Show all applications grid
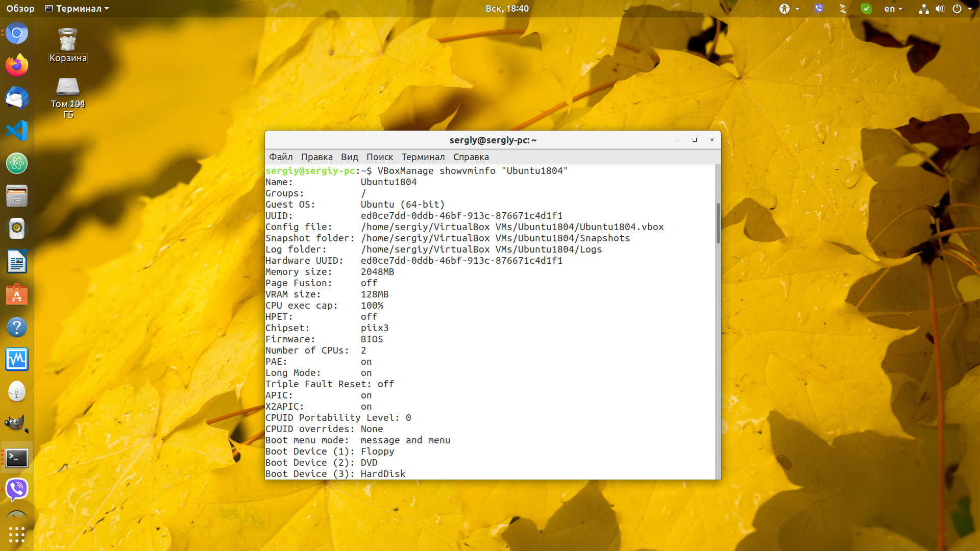 (x=17, y=534)
